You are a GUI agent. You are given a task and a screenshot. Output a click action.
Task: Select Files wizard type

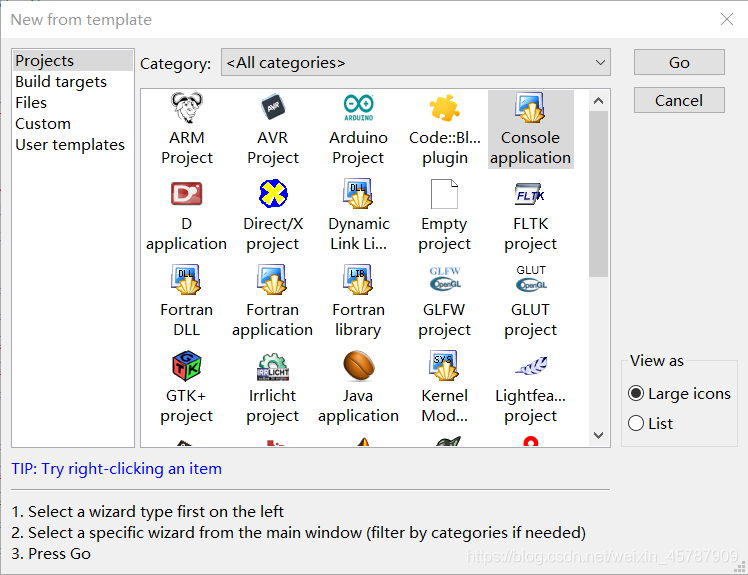(x=73, y=103)
